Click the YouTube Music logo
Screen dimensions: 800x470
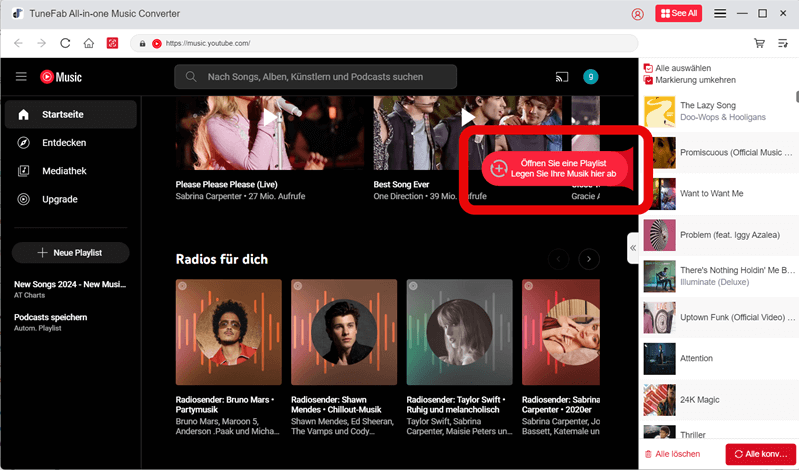pyautogui.click(x=61, y=77)
